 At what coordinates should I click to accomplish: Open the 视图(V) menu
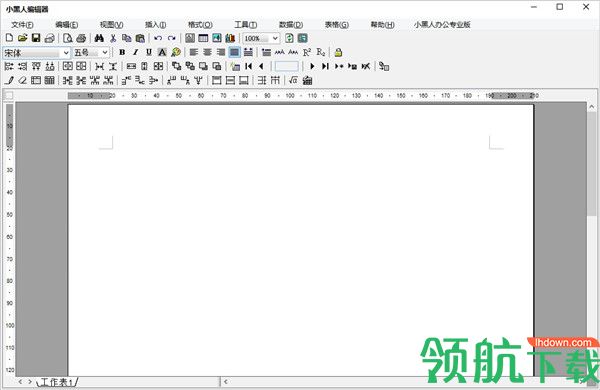111,25
